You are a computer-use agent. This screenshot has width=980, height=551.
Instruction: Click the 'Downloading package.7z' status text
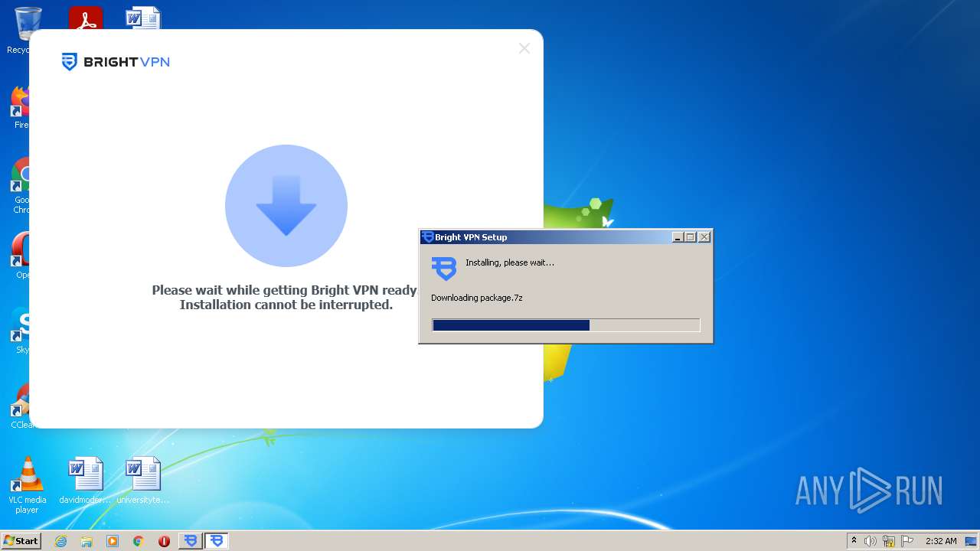[476, 298]
